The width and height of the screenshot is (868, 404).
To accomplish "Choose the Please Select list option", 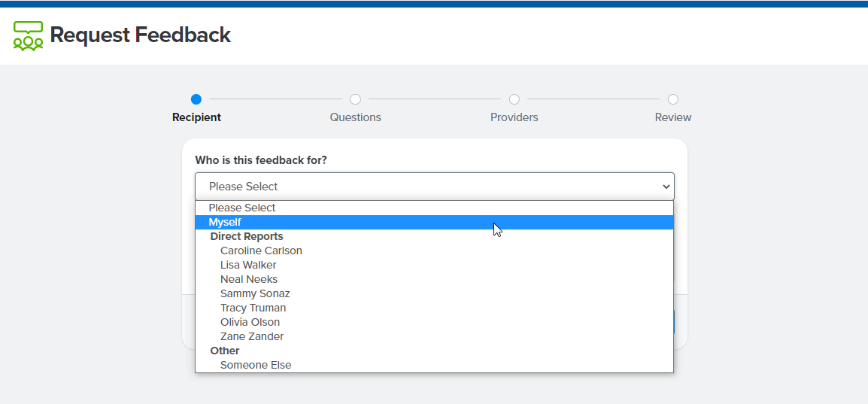I will (x=434, y=208).
